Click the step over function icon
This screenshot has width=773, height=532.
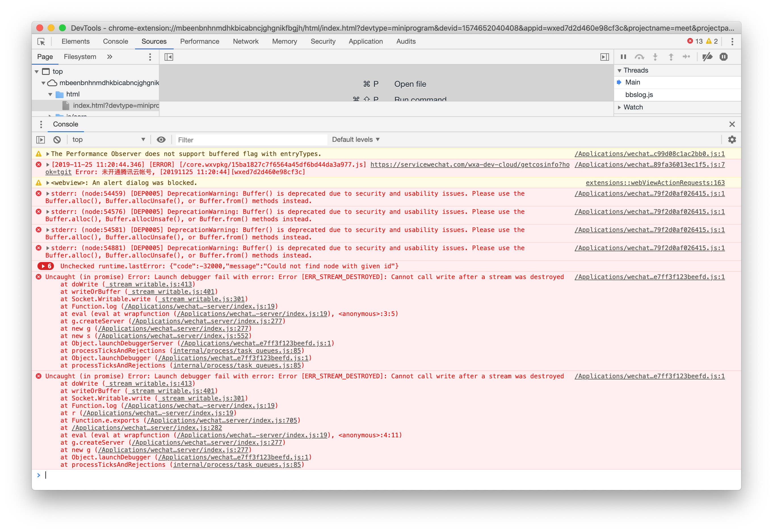(639, 57)
